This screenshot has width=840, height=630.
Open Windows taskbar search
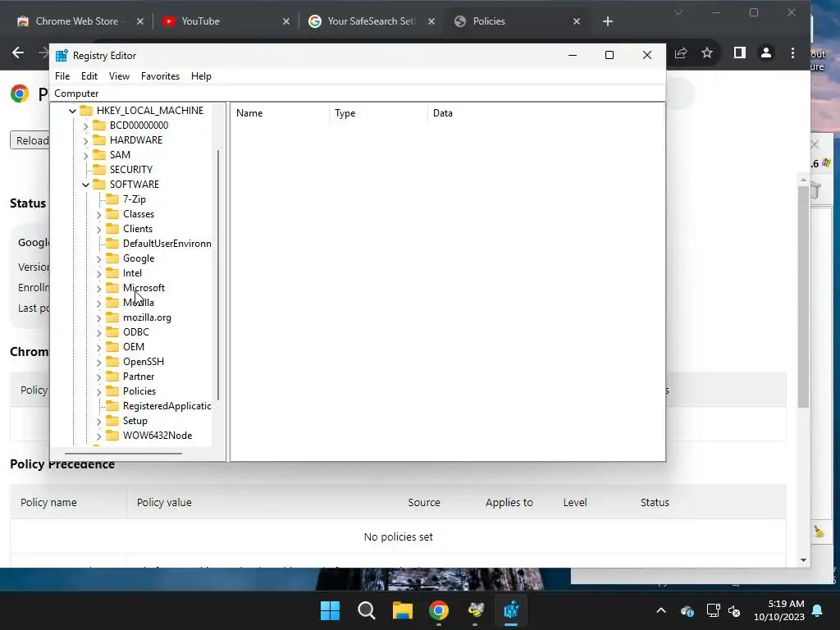tap(367, 610)
